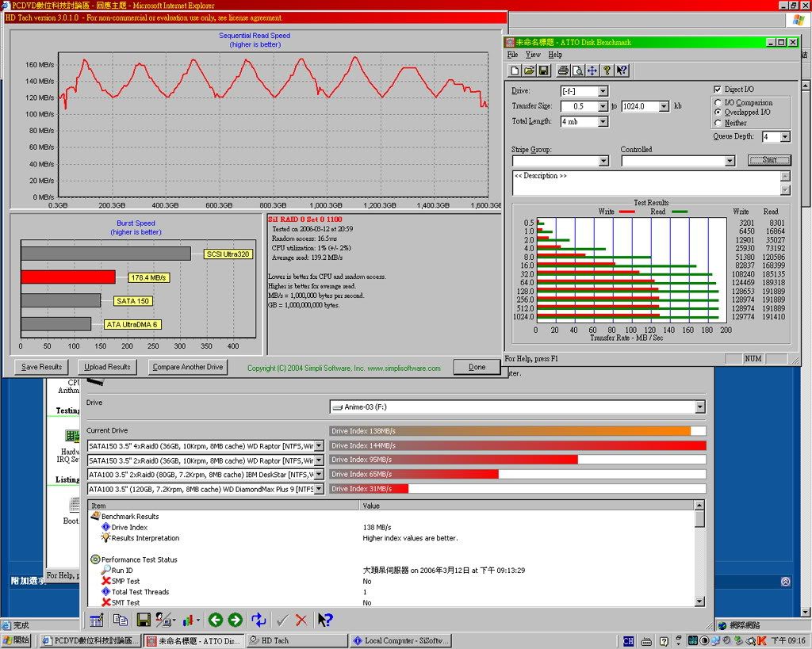Viewport: 812px width, 649px height.
Task: Click the green forward arrow in Sandra toolbar
Action: tap(235, 620)
